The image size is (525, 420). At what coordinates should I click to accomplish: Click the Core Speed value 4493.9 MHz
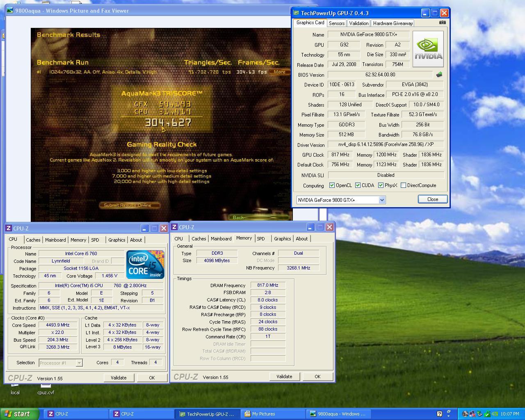pyautogui.click(x=58, y=325)
